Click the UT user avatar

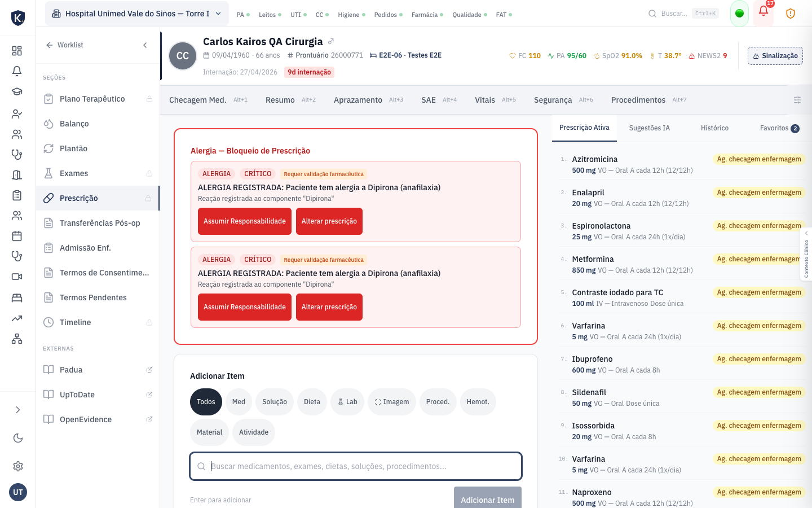coord(18,492)
